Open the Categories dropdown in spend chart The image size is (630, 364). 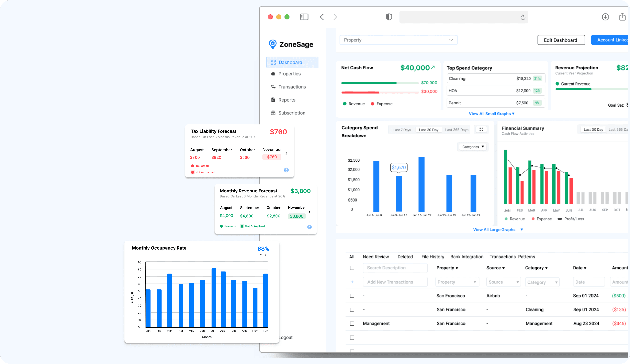(x=473, y=147)
